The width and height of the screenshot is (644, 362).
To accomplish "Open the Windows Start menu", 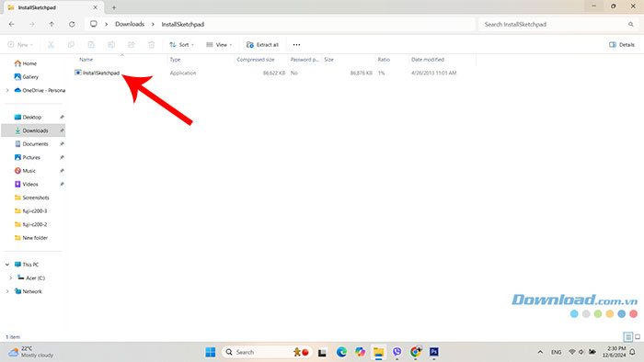I will click(x=211, y=352).
